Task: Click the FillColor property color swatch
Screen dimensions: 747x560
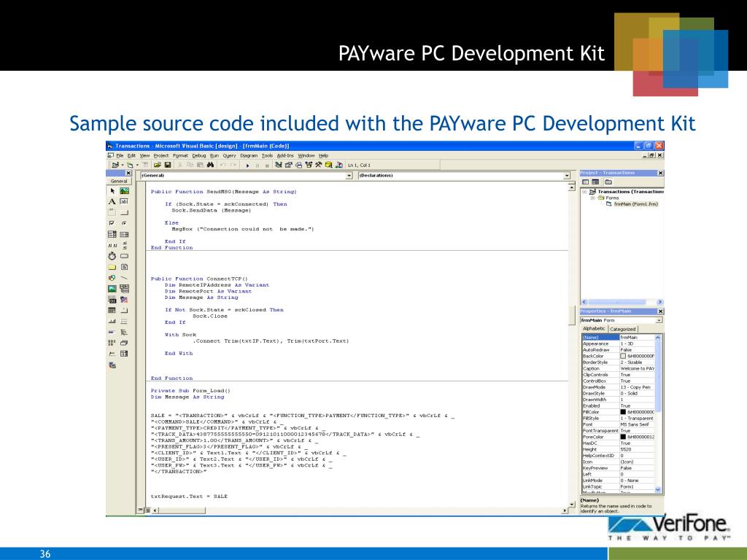Action: pyautogui.click(x=623, y=412)
